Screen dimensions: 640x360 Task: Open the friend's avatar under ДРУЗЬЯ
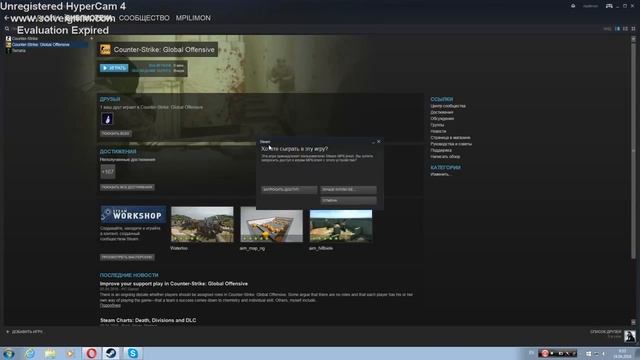[107, 119]
